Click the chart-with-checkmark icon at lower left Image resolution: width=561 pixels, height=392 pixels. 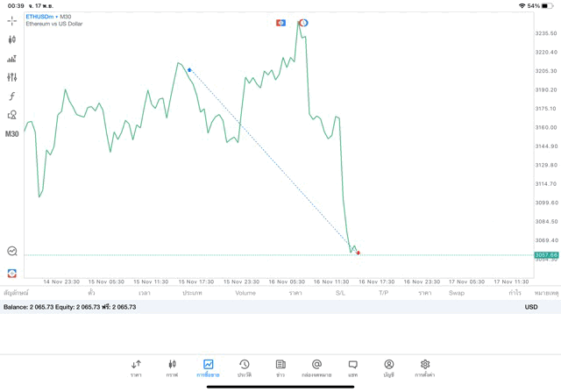pos(11,252)
